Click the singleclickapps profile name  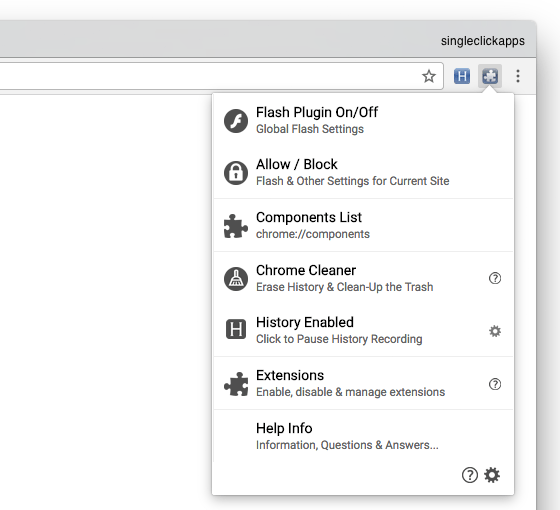(482, 41)
